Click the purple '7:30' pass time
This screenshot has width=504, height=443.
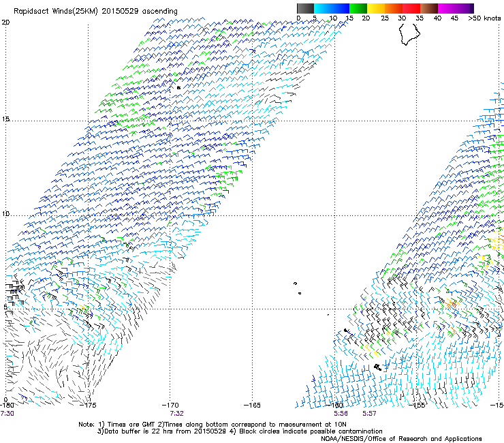pyautogui.click(x=7, y=414)
